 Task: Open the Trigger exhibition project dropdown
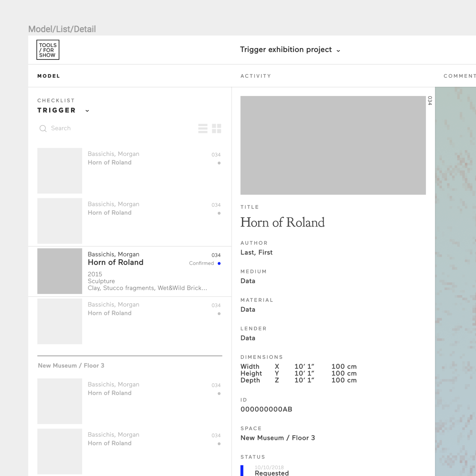[x=290, y=50]
